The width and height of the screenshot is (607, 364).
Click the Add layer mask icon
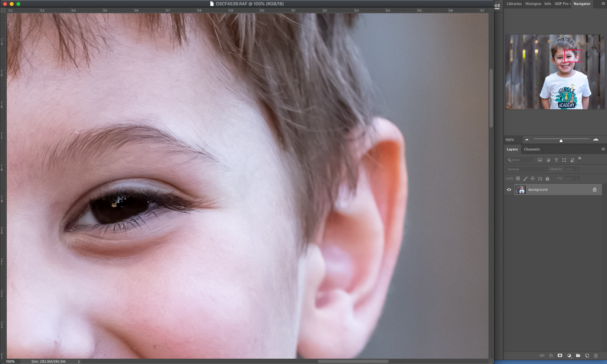click(560, 356)
